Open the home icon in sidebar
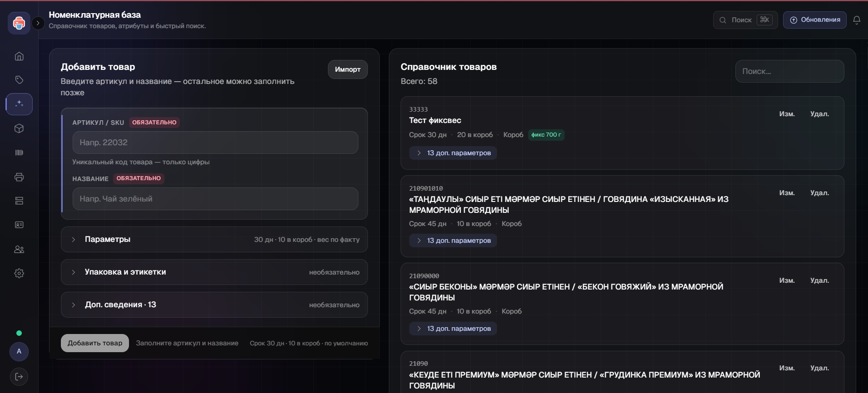Screen dimensions: 868x393 click(19, 56)
